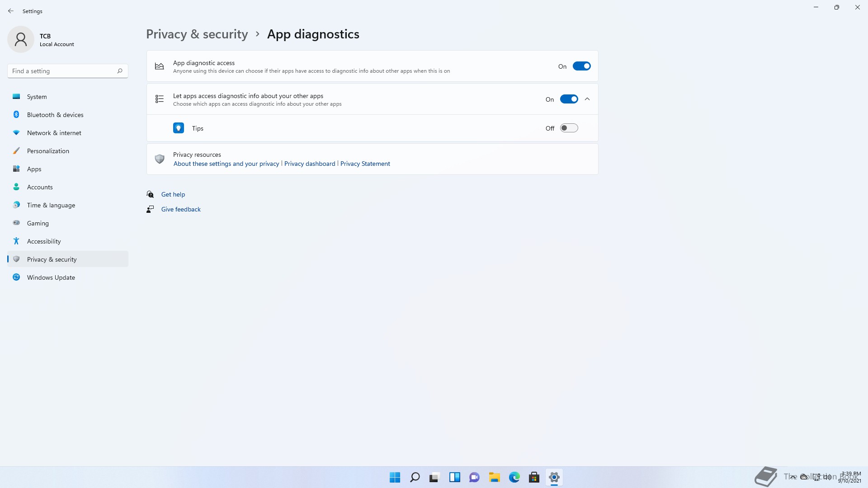This screenshot has height=488, width=868.
Task: Collapse the Let apps access diagnostic info section
Action: coord(587,99)
